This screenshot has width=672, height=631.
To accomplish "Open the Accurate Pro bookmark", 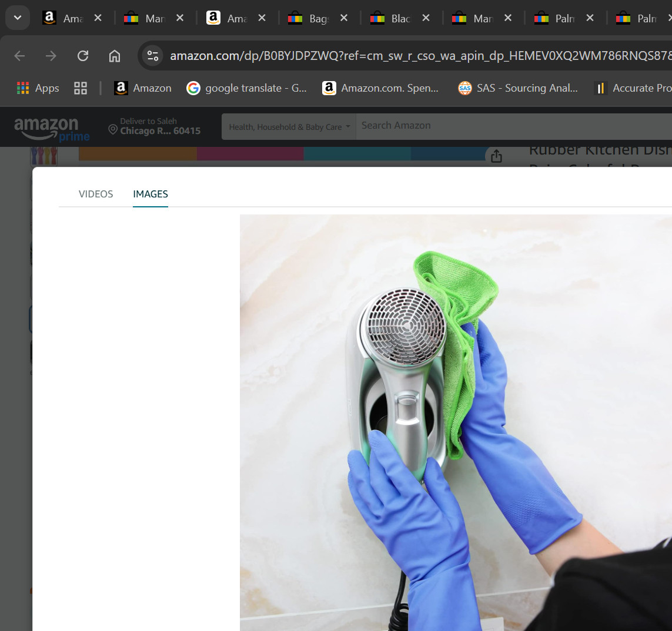I will (x=633, y=88).
